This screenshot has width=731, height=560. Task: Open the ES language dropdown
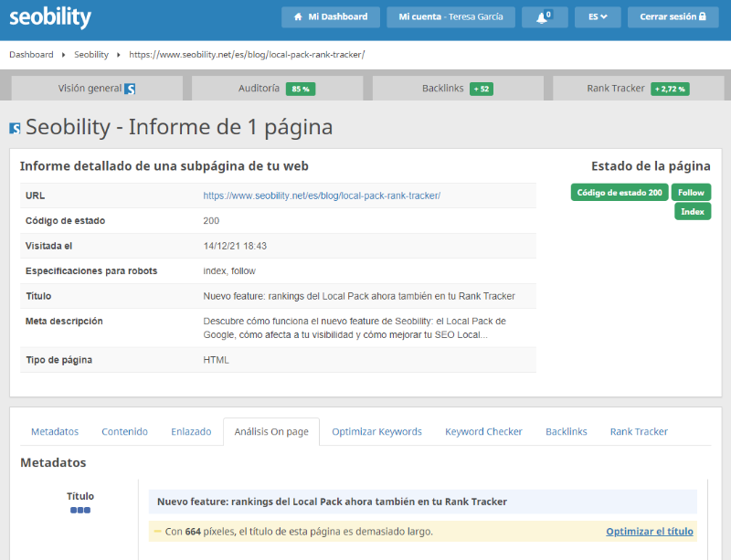[x=598, y=17]
